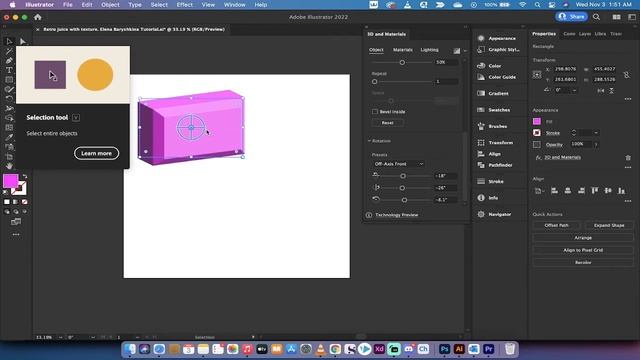Swap fill and stroke arrow icon
Viewport: 640px width, 360px height.
25,176
